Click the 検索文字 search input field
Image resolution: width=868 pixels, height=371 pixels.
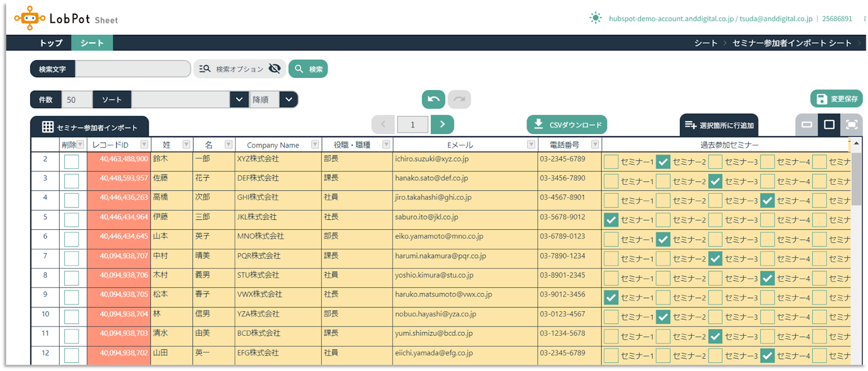tap(132, 69)
